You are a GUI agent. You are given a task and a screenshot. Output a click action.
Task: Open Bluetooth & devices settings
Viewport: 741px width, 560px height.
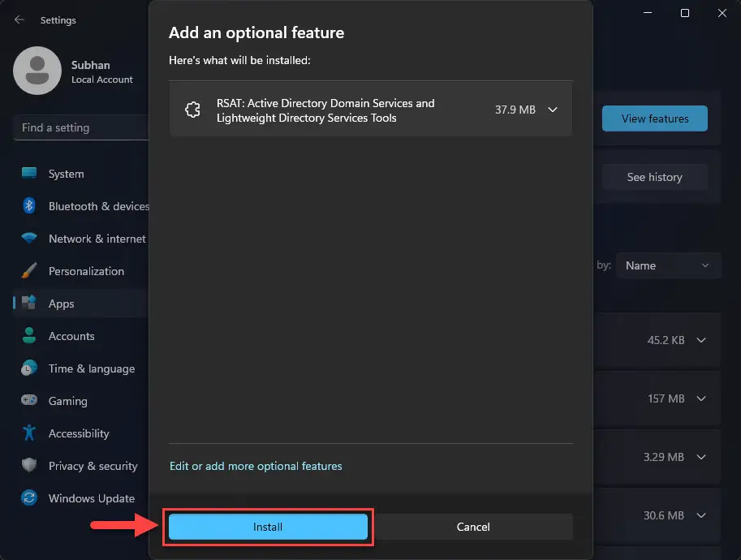[27, 205]
